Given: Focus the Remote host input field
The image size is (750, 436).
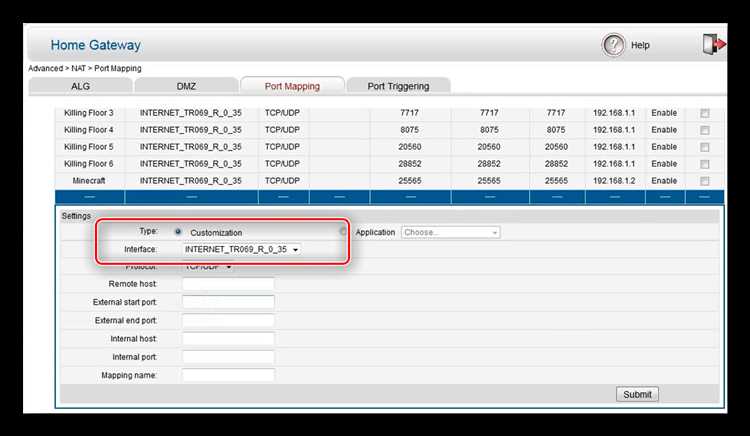Looking at the screenshot, I should coord(228,284).
